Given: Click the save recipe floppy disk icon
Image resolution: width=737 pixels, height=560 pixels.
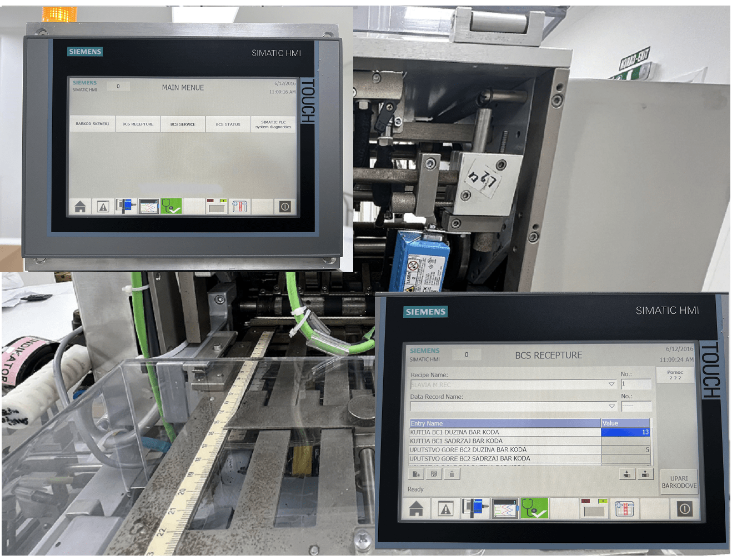Looking at the screenshot, I should tap(434, 474).
